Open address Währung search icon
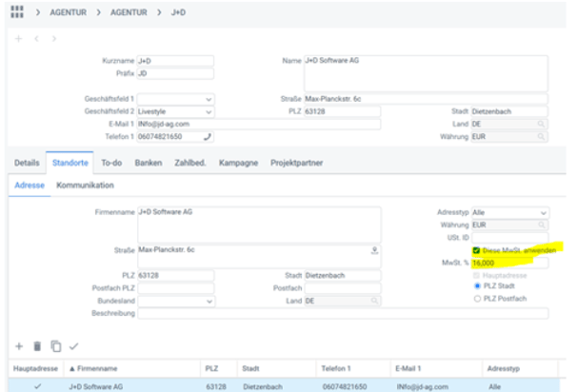 coord(542,225)
